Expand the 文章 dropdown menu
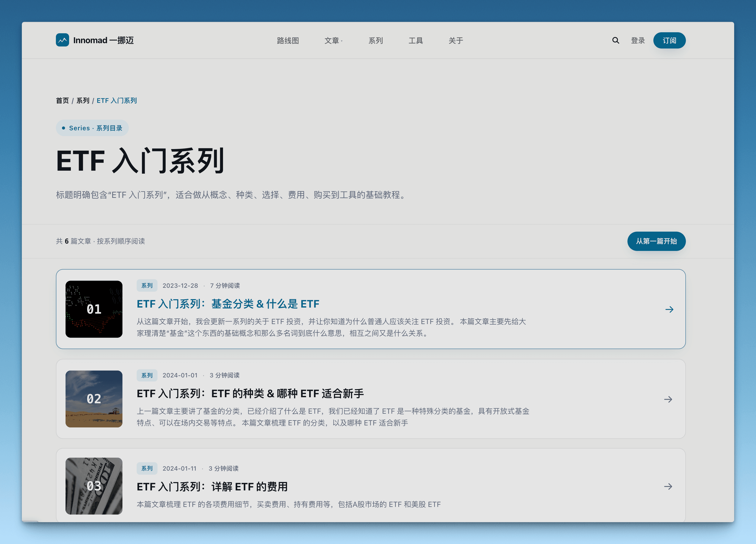 point(333,40)
